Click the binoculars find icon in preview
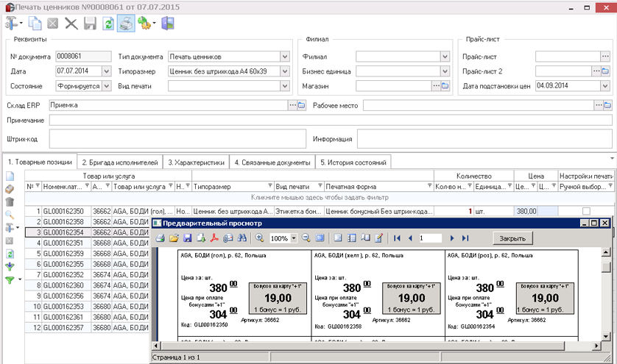Viewport: 617px width, 364px height. (242, 238)
